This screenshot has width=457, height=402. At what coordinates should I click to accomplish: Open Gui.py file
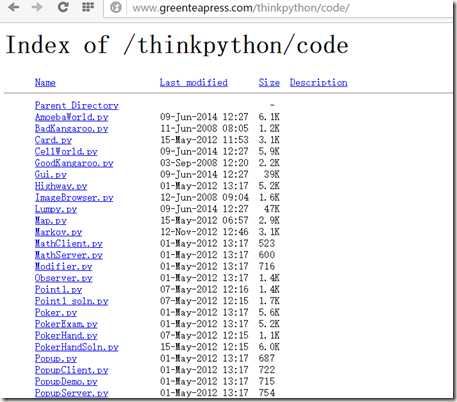coord(51,175)
